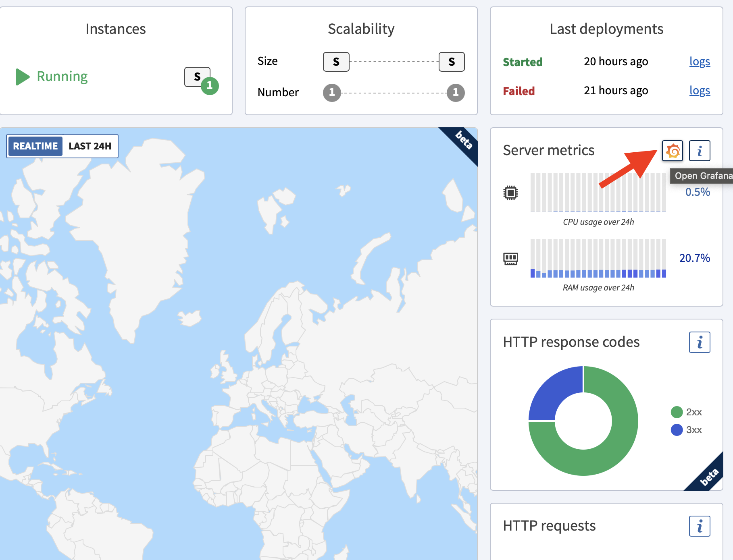Open the Instances panel header
This screenshot has width=733, height=560.
116,29
